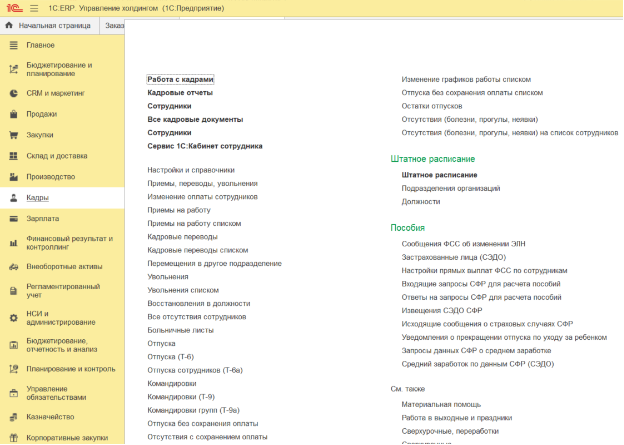Viewport: 624px width, 445px height.
Task: Open Увольнения списком
Action: (183, 290)
